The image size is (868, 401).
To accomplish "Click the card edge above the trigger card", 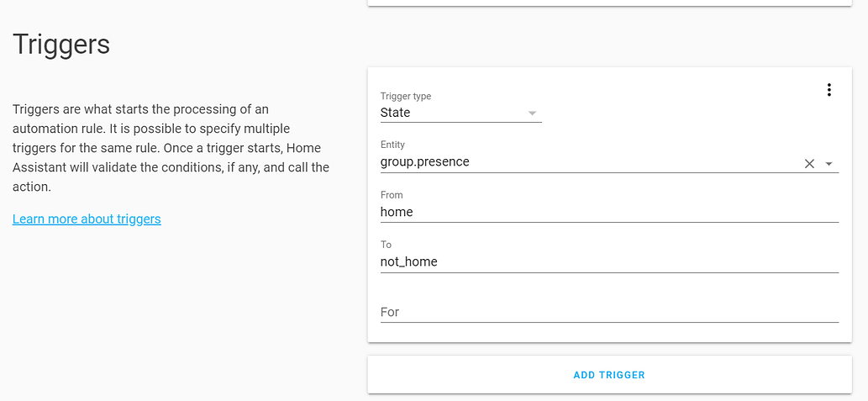I will pyautogui.click(x=609, y=3).
